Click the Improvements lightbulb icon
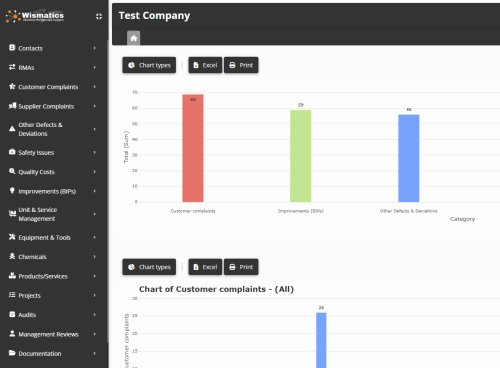The width and height of the screenshot is (500, 368). point(12,191)
